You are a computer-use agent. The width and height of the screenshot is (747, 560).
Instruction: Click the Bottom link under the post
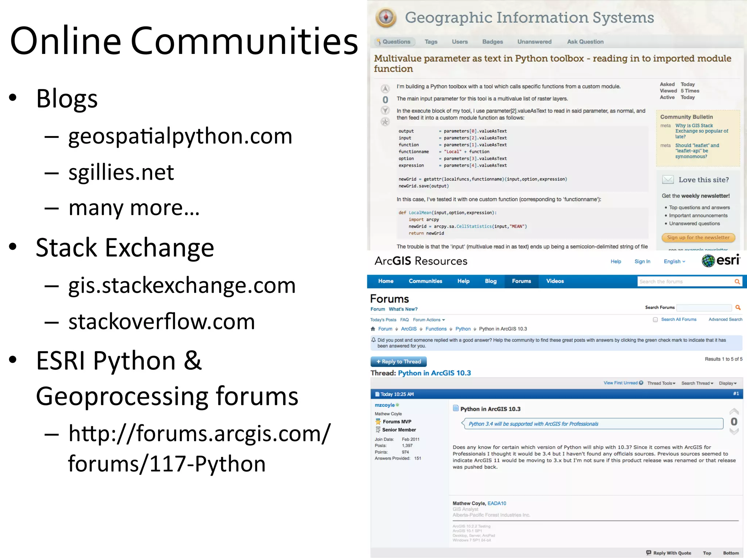(731, 553)
